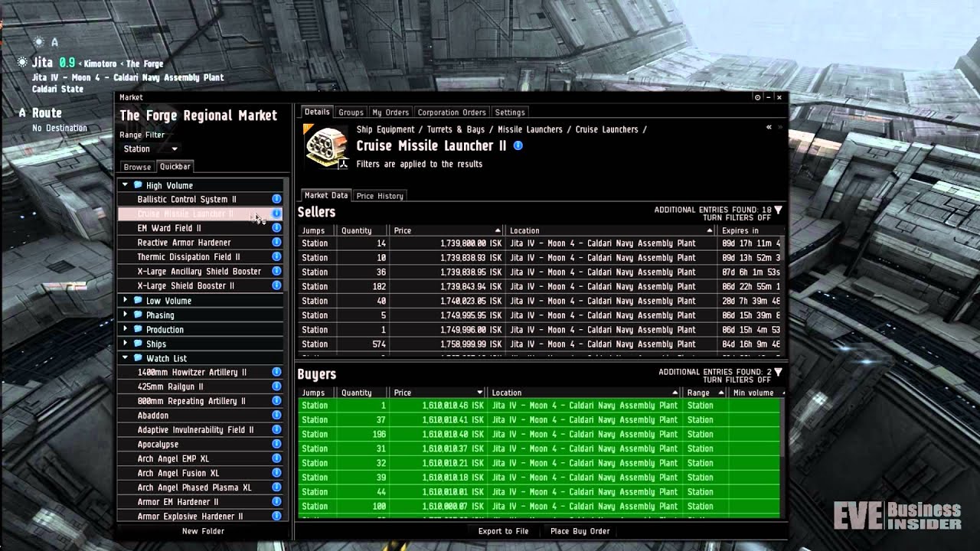Show info for Reactive Armor Hardener
980x551 pixels.
tap(276, 243)
